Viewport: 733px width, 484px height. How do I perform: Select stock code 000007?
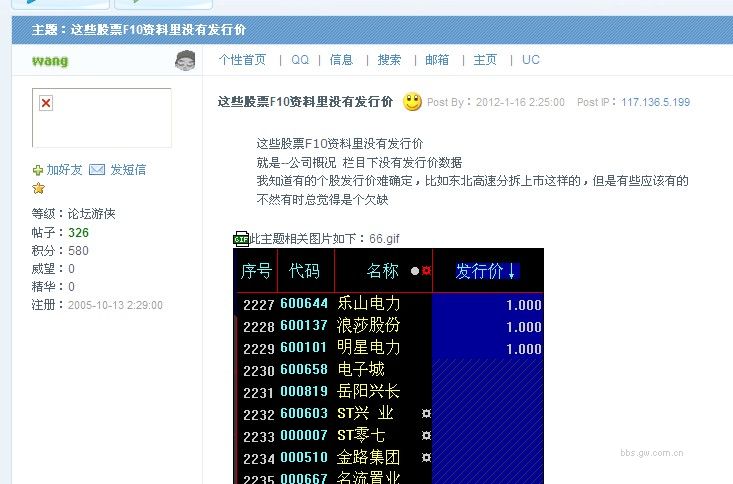pyautogui.click(x=304, y=435)
